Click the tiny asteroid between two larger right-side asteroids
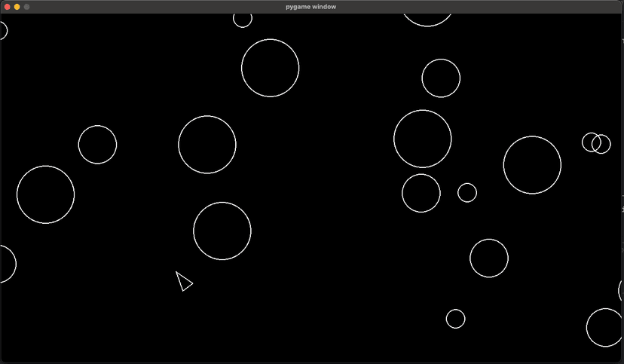Image resolution: width=624 pixels, height=364 pixels. [x=467, y=193]
